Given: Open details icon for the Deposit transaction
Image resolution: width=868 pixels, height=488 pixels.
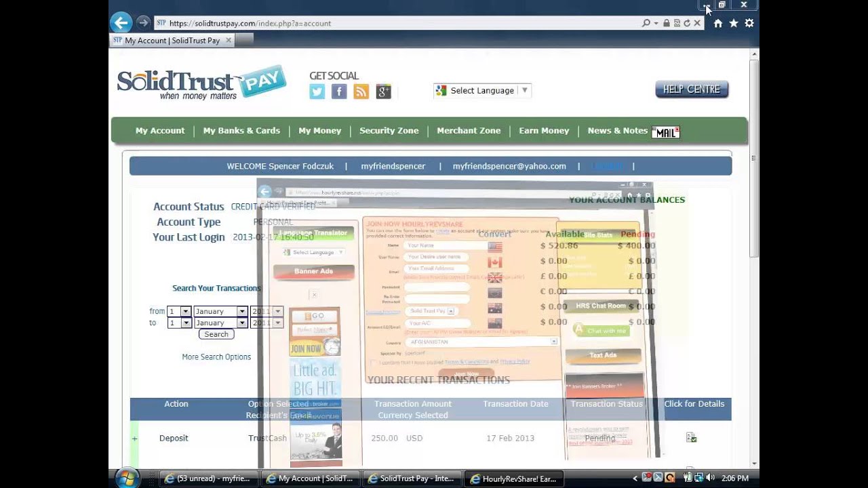Looking at the screenshot, I should point(691,438).
